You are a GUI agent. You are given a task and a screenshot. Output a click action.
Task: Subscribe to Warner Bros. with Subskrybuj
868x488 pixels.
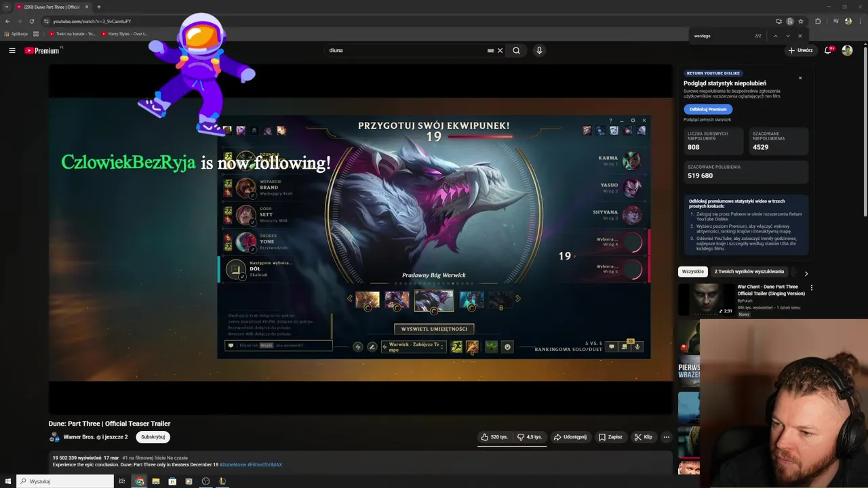tap(153, 437)
